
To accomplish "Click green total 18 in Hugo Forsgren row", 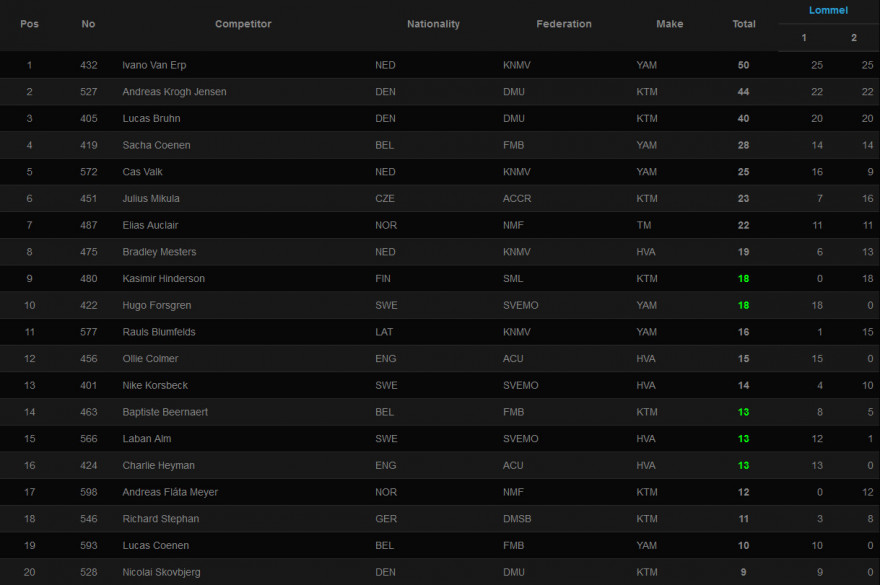I will 743,305.
